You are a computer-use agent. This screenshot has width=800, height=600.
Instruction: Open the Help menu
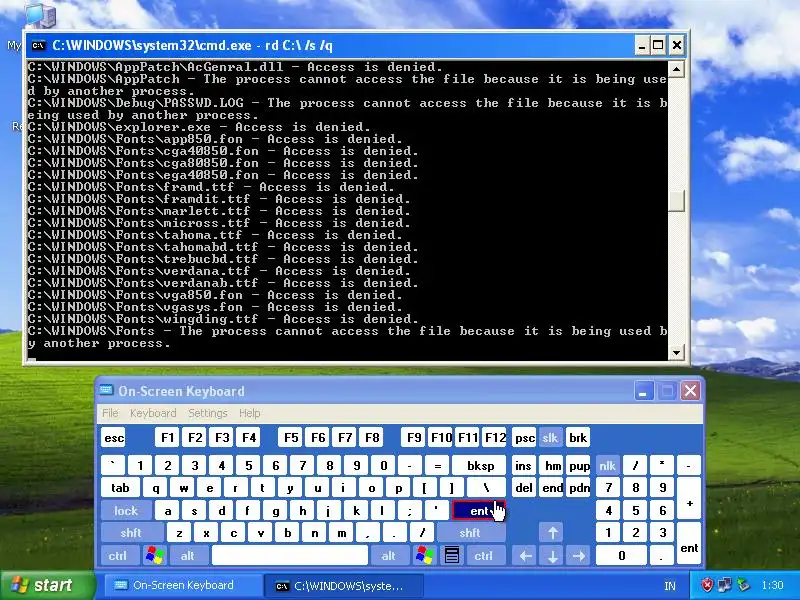pos(249,413)
